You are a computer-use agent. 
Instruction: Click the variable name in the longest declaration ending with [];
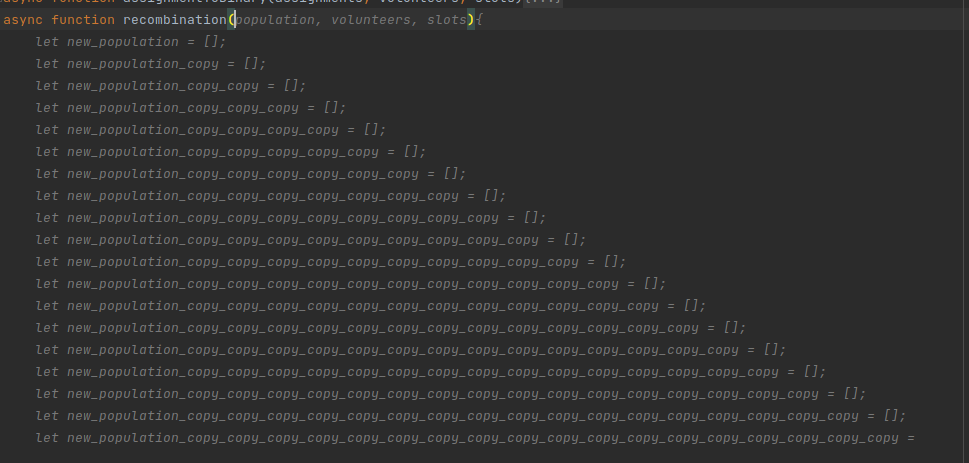tap(463, 416)
